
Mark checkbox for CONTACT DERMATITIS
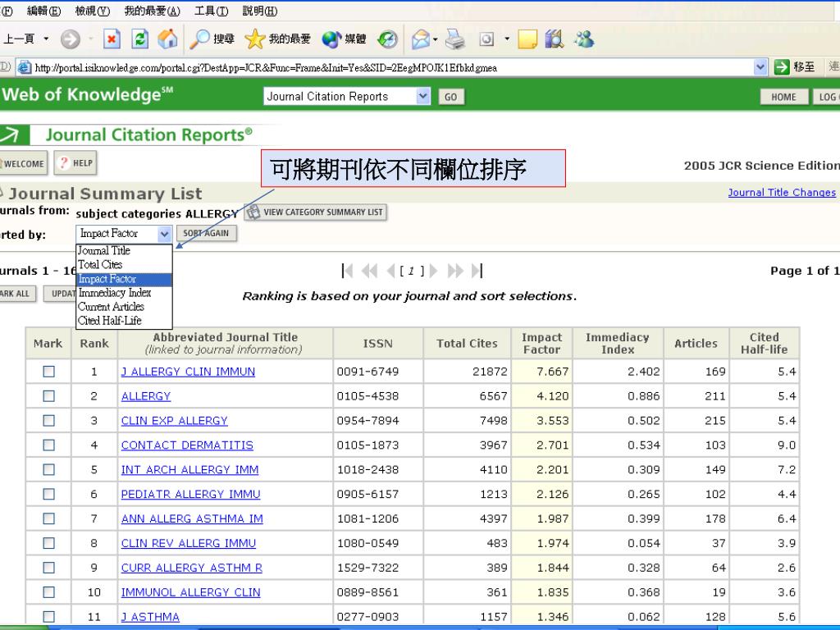pyautogui.click(x=48, y=445)
